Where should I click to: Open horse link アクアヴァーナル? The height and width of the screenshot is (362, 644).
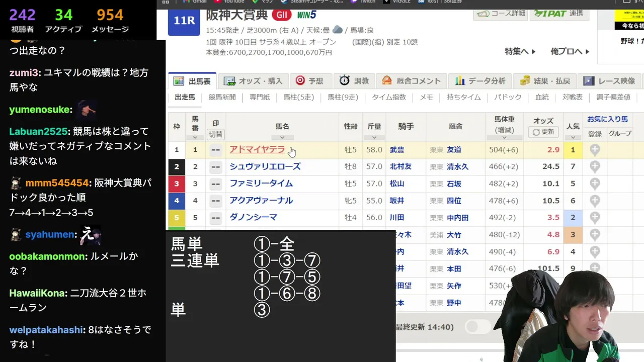tap(261, 201)
